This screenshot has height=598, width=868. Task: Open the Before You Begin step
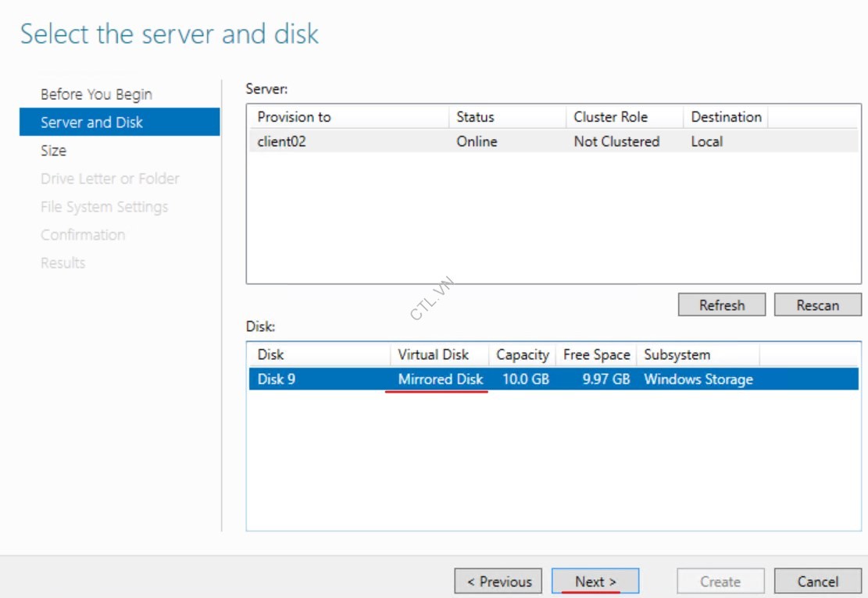[96, 94]
